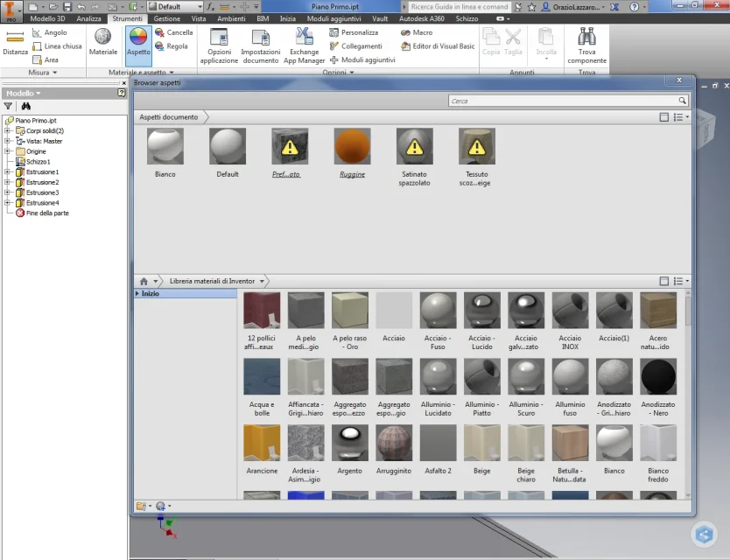Viewport: 730px width, 560px height.
Task: Open Impostazioni documento
Action: [260, 45]
